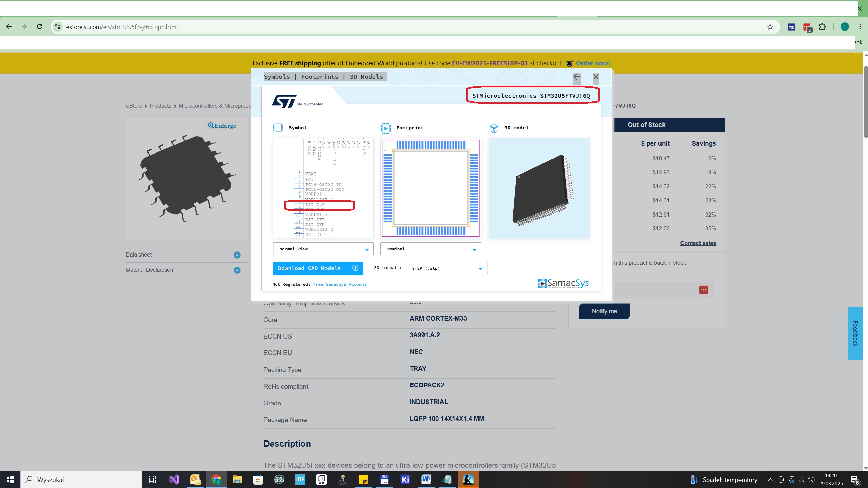Click the Notify me button

(604, 311)
